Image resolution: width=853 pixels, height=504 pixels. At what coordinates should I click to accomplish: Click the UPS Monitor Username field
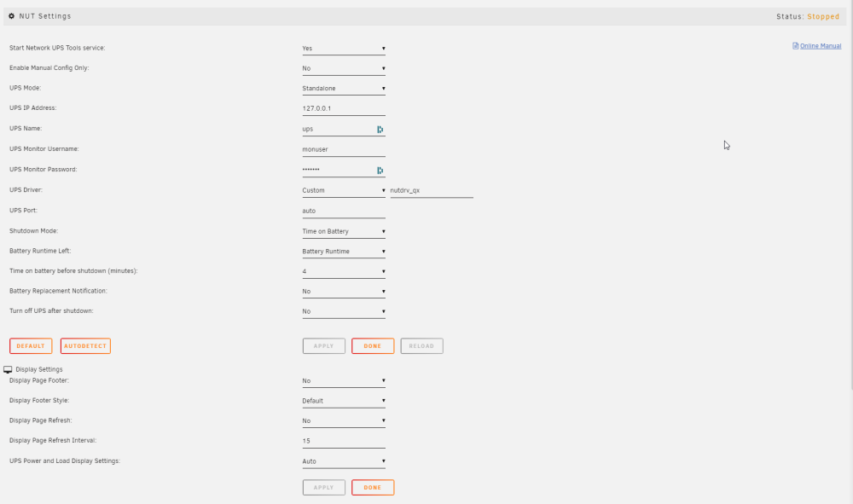point(344,149)
